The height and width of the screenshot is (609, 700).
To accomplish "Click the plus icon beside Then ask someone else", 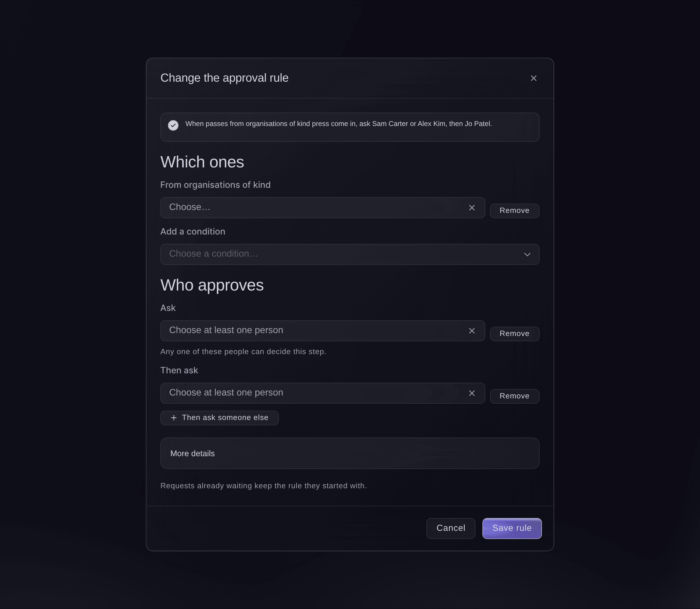I will point(174,418).
